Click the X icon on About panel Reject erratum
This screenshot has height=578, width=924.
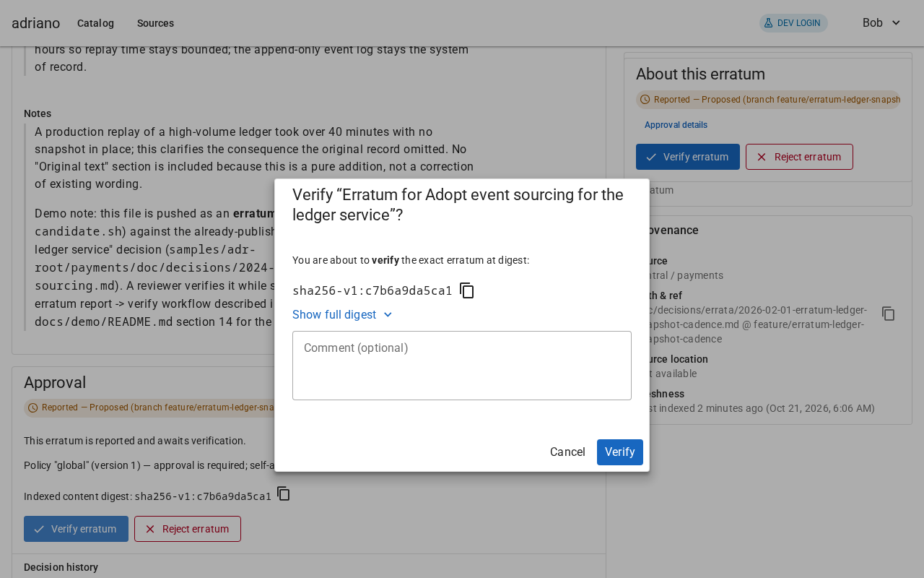coord(762,157)
